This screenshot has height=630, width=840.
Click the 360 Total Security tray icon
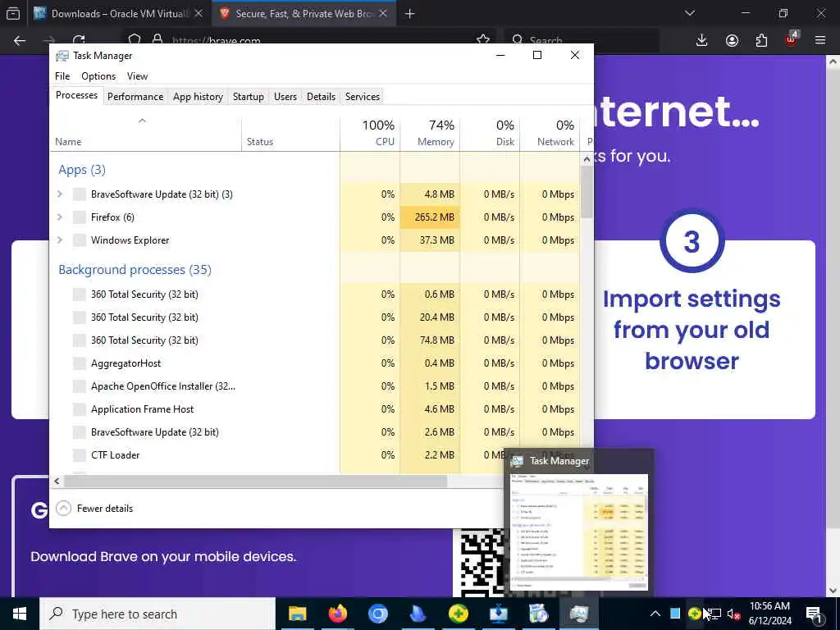pyautogui.click(x=694, y=614)
